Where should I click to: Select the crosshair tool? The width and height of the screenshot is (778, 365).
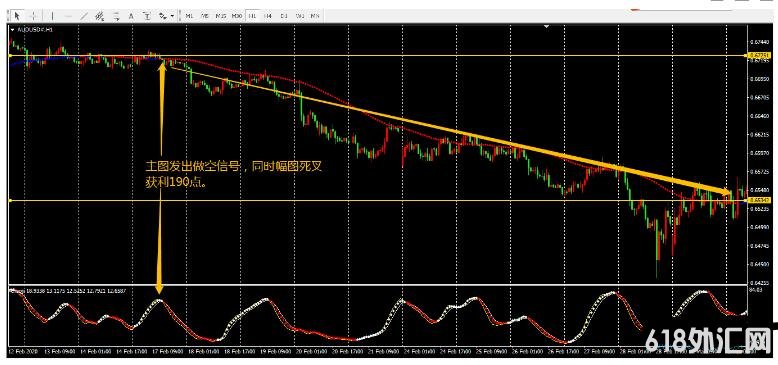(33, 16)
